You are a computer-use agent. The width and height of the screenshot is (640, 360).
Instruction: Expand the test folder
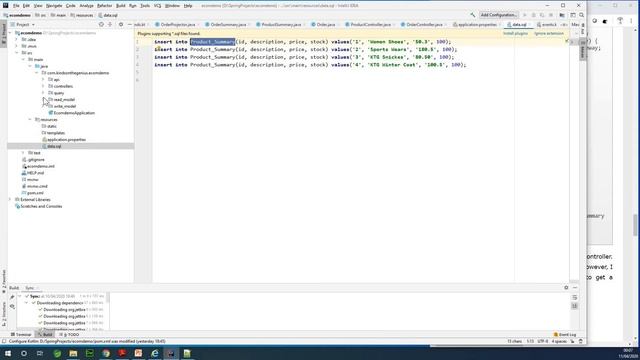24,153
